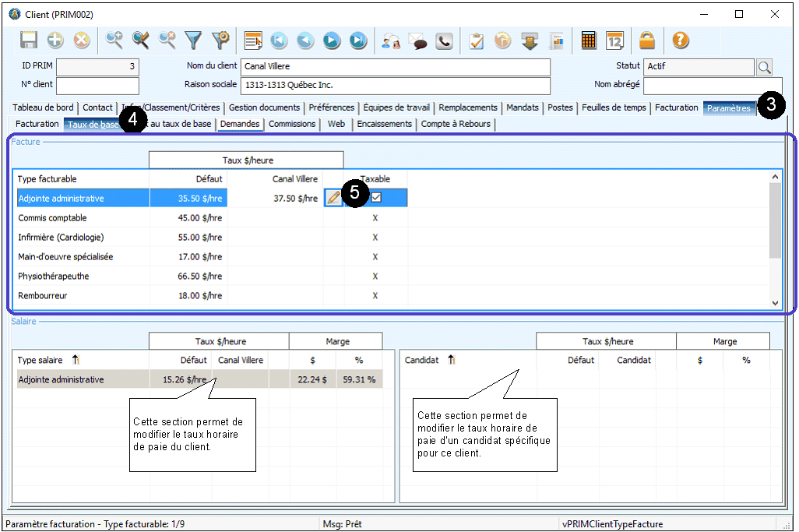Image resolution: width=799 pixels, height=532 pixels.
Task: Open the Mandats tab
Action: click(522, 107)
